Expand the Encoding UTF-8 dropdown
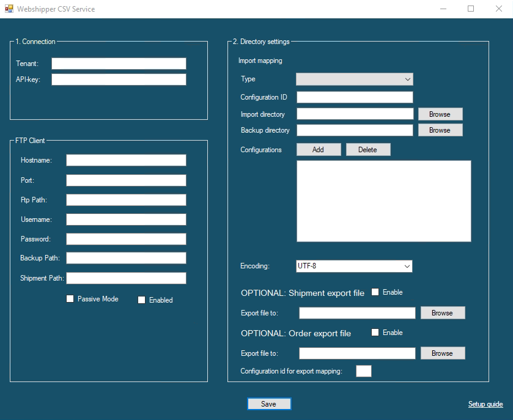Viewport: 513px width, 420px height. coord(355,266)
